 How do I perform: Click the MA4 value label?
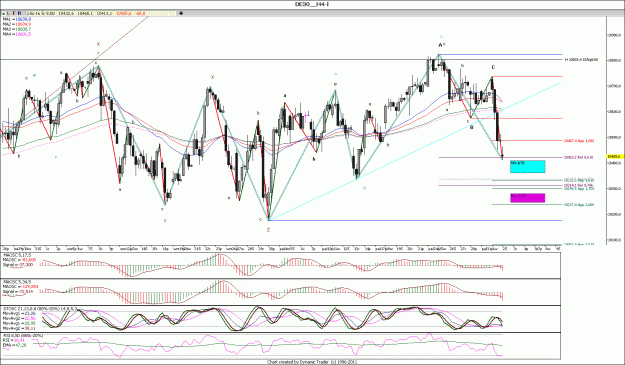point(17,34)
